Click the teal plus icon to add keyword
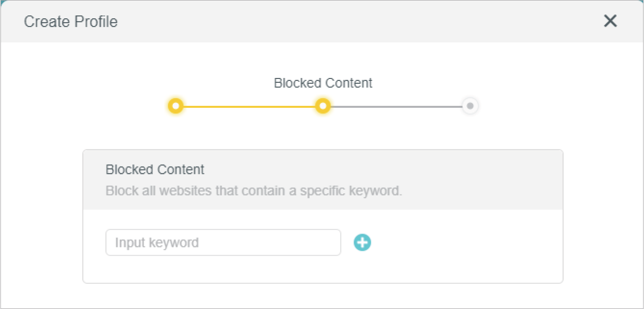 362,243
